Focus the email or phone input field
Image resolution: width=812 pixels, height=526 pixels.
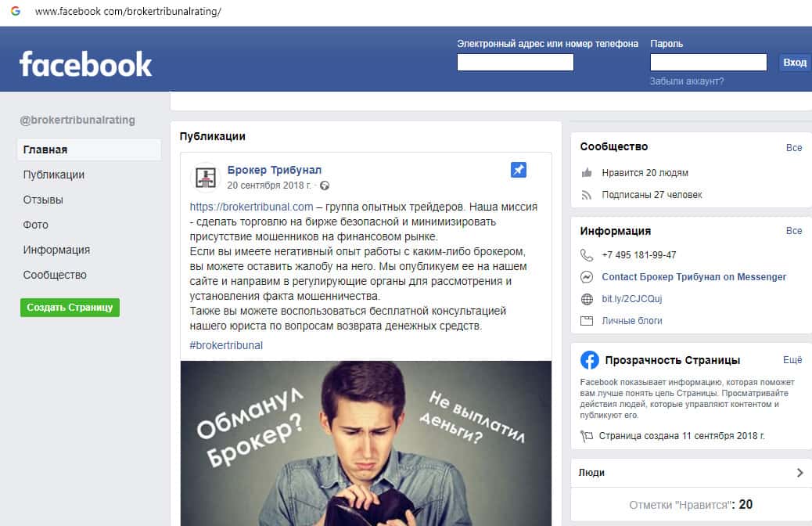[516, 62]
